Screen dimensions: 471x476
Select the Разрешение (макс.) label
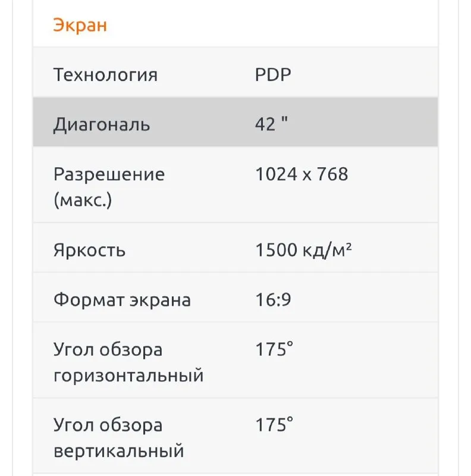coord(109,187)
